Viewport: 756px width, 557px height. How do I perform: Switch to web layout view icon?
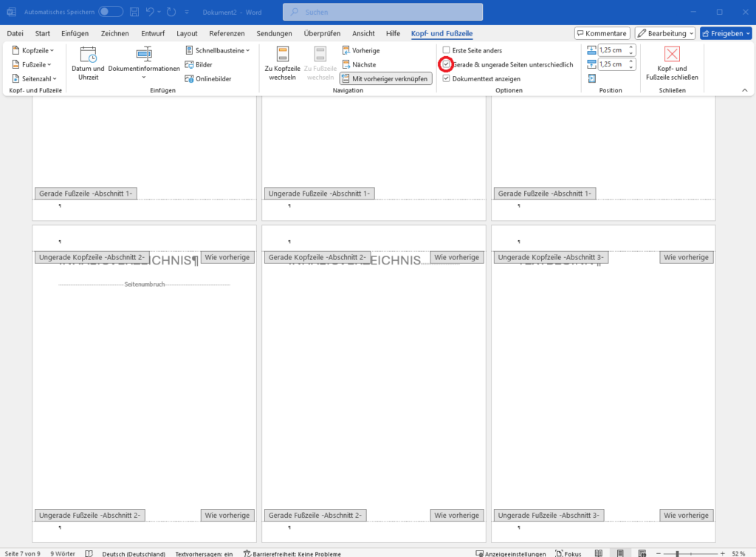click(642, 553)
